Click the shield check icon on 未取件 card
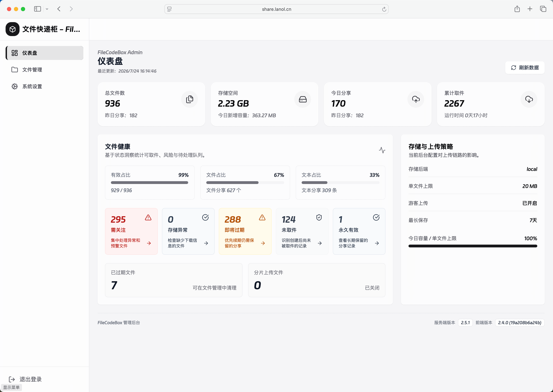553x392 pixels. point(319,217)
